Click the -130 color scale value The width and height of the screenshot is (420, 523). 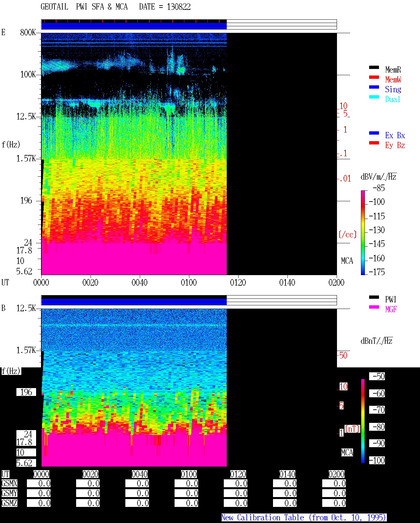(377, 230)
